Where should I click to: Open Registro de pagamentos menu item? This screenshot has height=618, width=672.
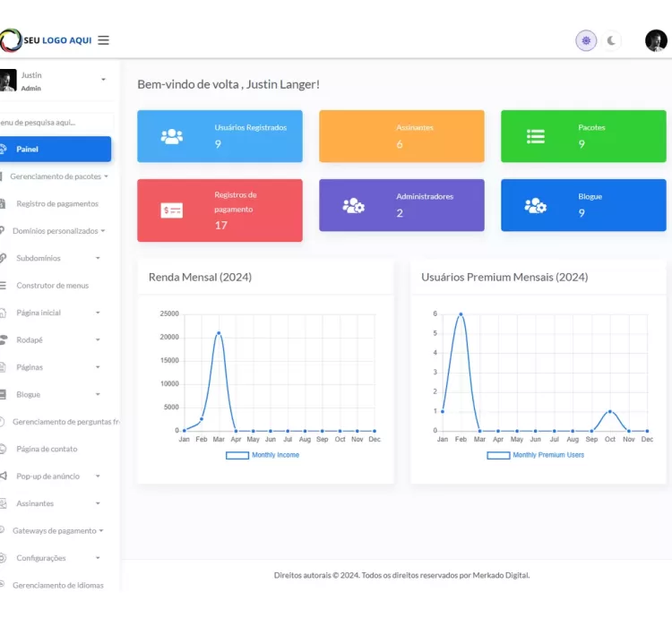click(57, 203)
